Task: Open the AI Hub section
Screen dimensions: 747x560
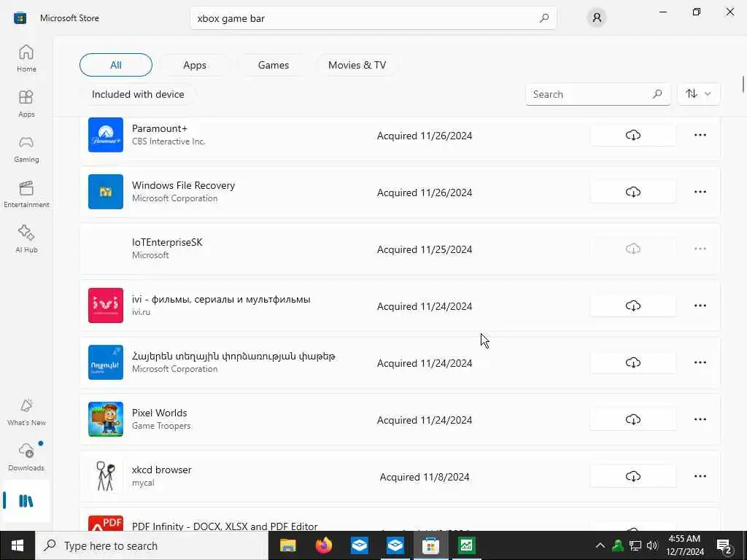Action: (x=26, y=239)
